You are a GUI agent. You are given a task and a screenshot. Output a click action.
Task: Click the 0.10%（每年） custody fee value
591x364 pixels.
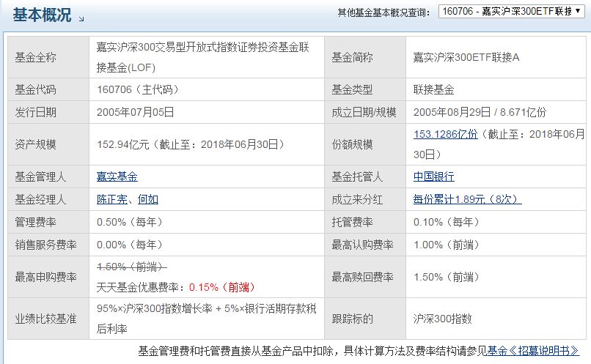click(446, 222)
